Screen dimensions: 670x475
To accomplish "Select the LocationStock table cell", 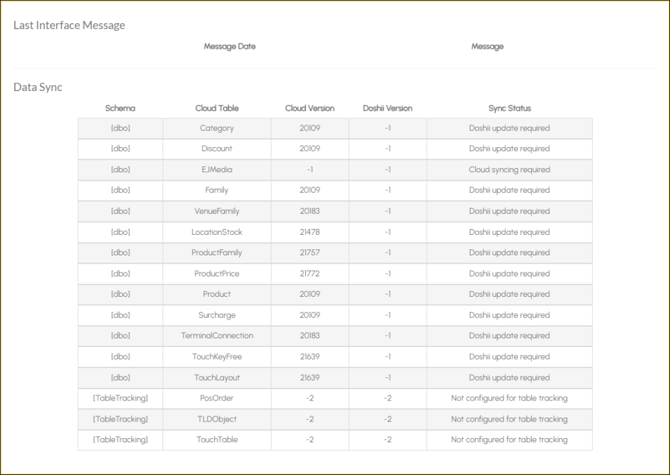I will 217,232.
